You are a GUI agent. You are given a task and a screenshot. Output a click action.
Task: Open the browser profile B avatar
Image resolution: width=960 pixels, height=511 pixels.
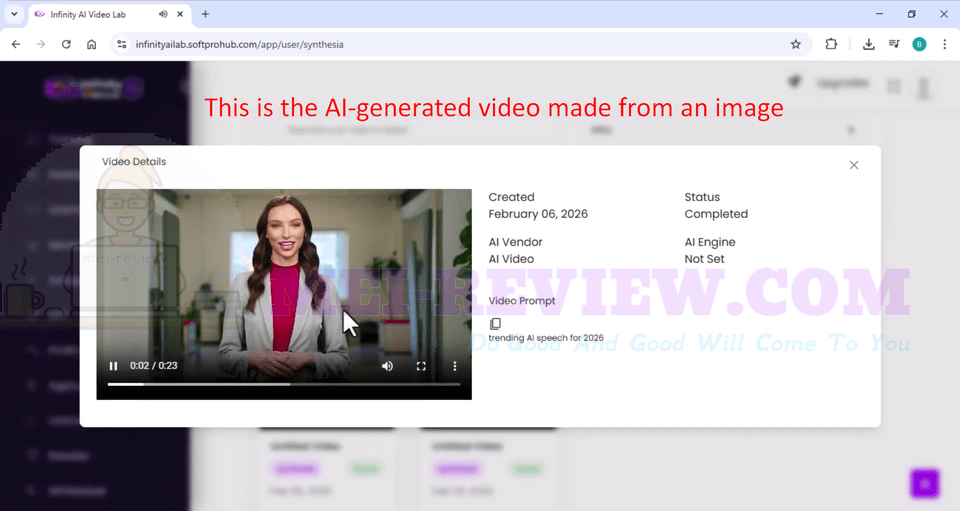(919, 44)
